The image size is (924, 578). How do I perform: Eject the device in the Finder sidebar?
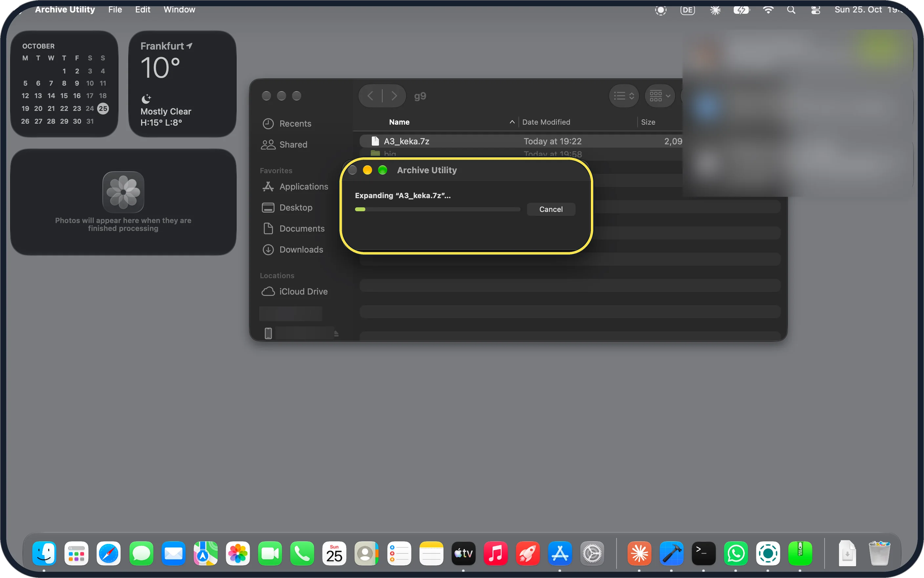(336, 334)
